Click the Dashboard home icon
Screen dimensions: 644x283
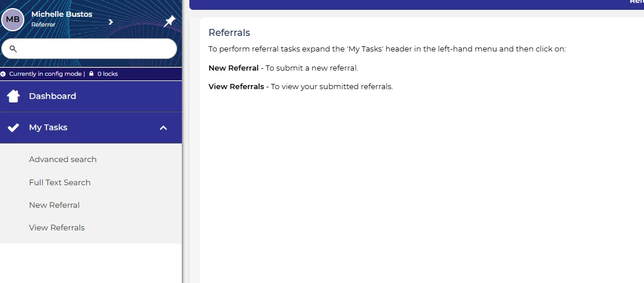[13, 96]
